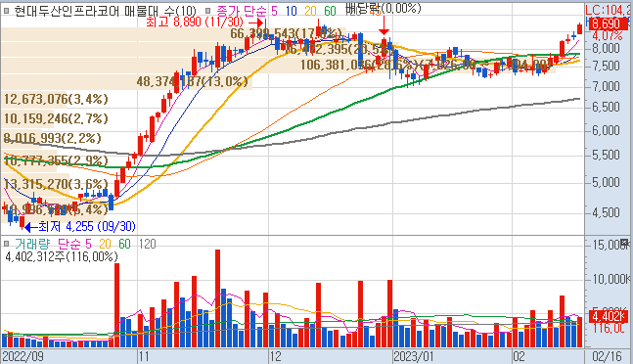Click the LC:104 indicator at top right
Screen dimensions: 633x364
tap(609, 11)
